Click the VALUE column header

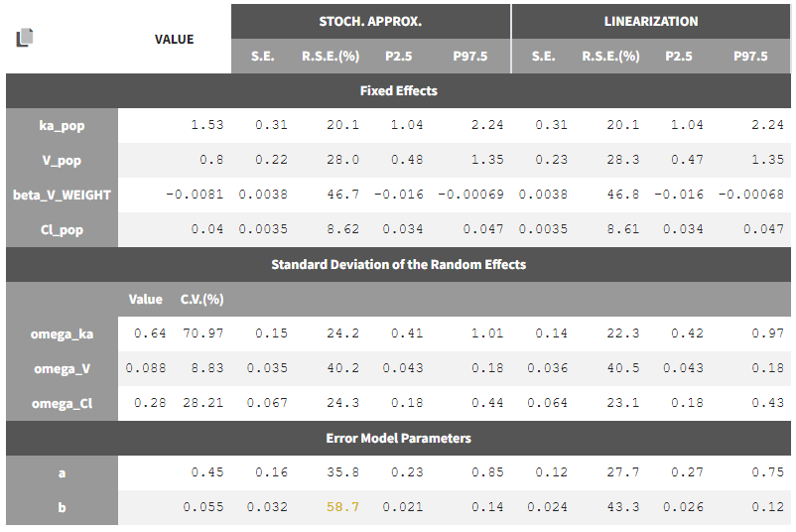click(174, 39)
